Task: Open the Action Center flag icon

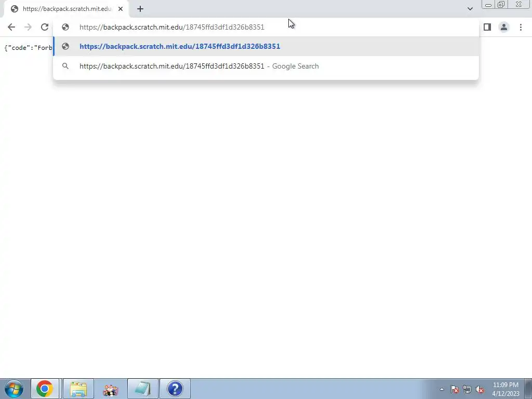Action: (x=455, y=389)
